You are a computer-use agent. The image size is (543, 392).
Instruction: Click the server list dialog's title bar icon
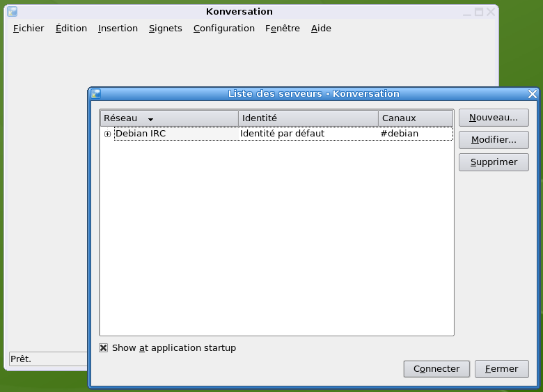click(x=96, y=93)
